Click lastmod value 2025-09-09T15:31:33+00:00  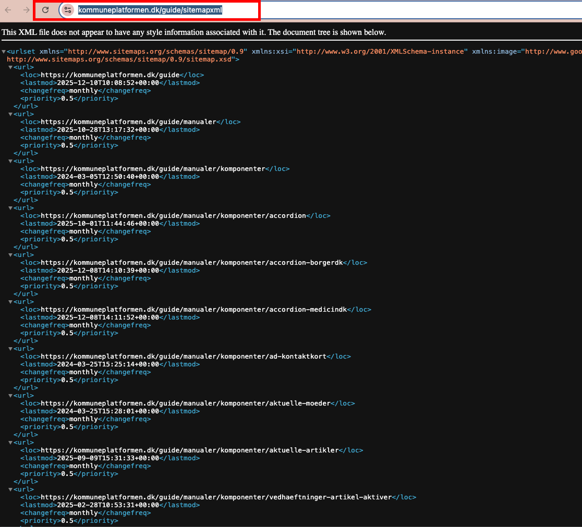click(x=108, y=458)
